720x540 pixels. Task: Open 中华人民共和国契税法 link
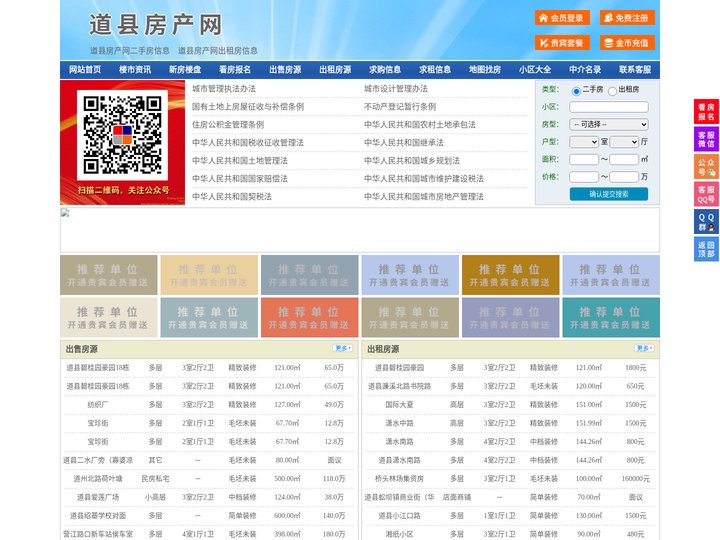[x=232, y=197]
